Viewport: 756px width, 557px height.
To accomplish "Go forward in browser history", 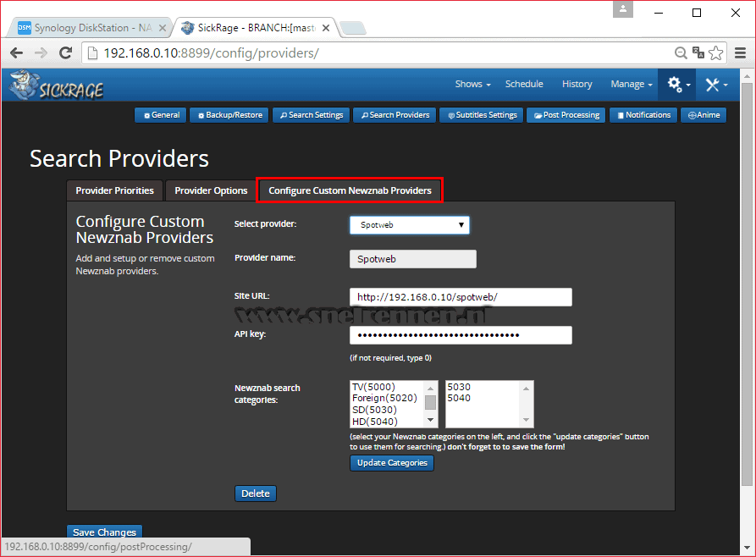I will click(x=41, y=52).
